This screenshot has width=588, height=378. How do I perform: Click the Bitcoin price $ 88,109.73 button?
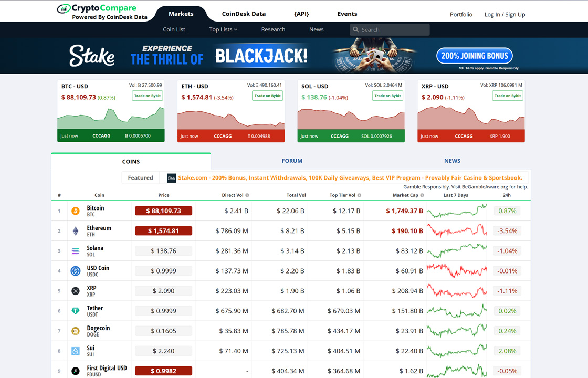(x=163, y=211)
